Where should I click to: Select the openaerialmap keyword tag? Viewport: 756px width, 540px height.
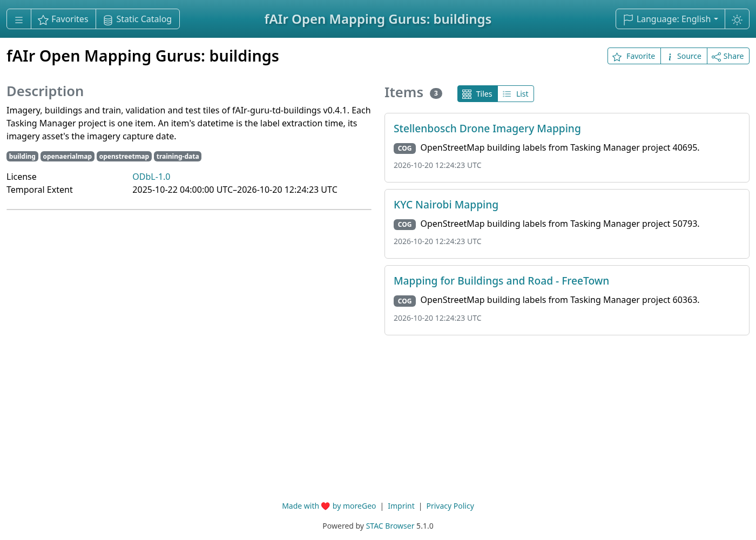[x=67, y=157]
